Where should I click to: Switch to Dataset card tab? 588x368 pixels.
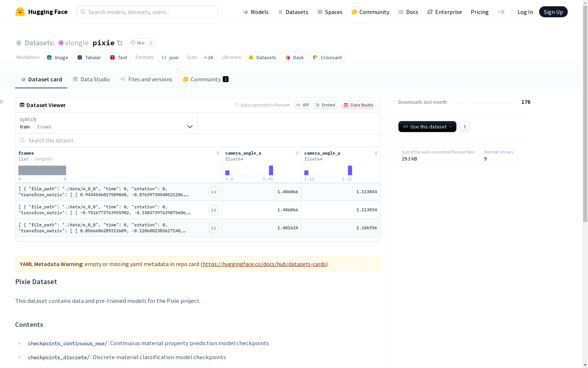41,79
